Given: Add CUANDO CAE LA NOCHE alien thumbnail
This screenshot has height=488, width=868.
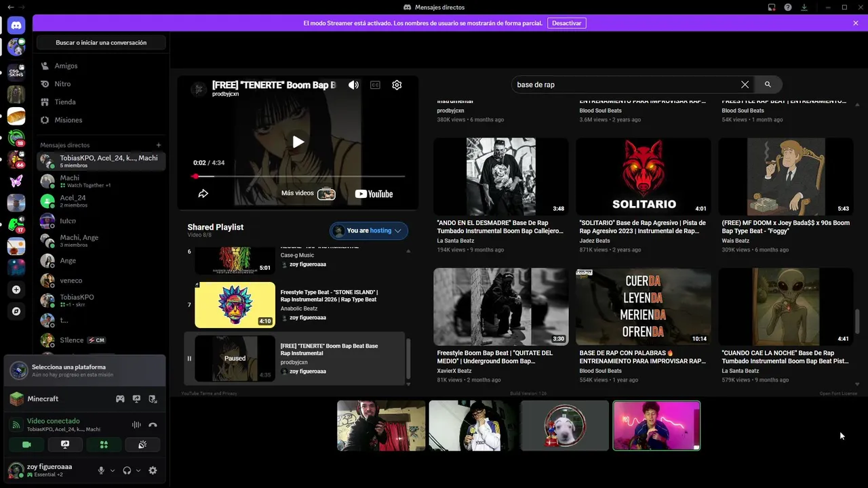Looking at the screenshot, I should coord(786,306).
